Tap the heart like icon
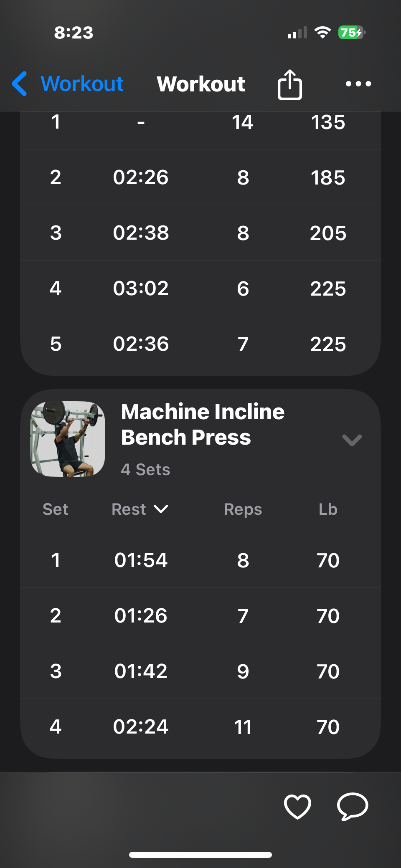 [x=297, y=806]
